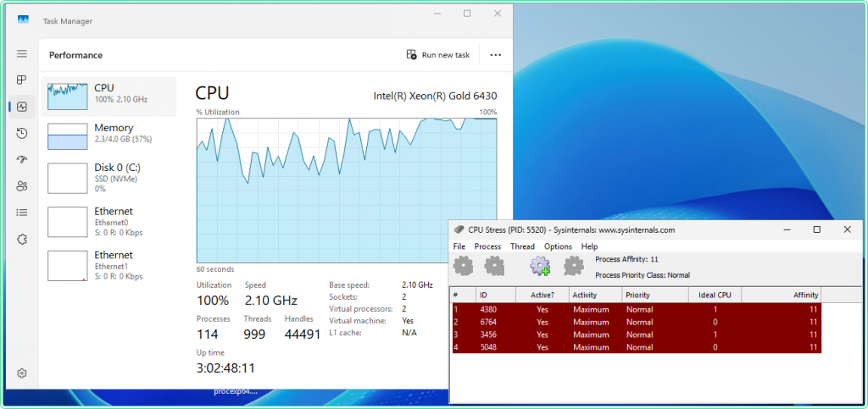Select Ethernet0 network entry
The image size is (868, 409).
coord(109,222)
